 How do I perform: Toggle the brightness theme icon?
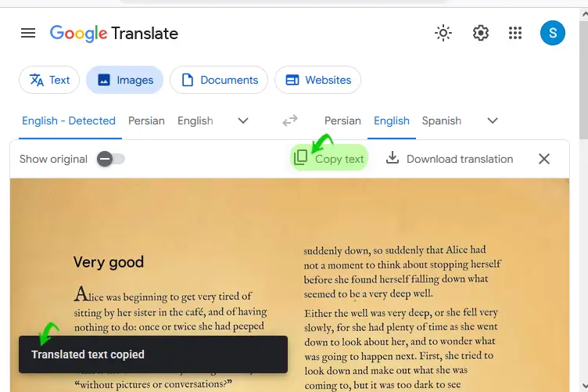(x=443, y=33)
